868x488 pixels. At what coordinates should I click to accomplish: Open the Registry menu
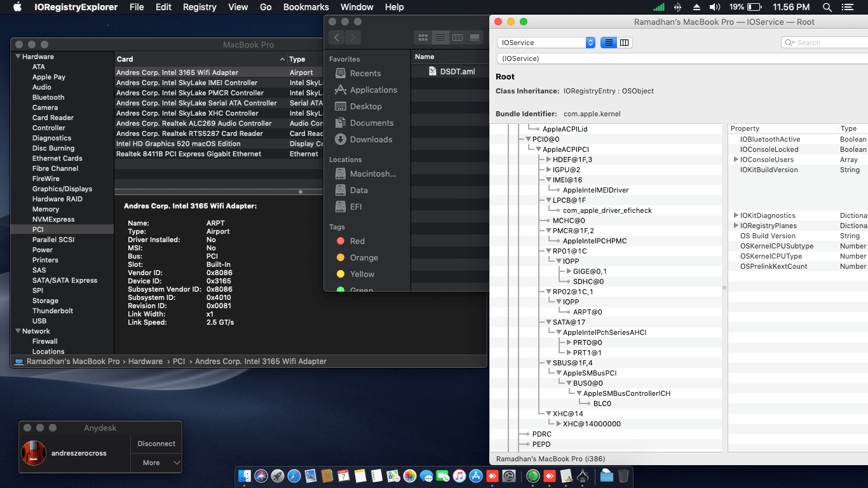tap(200, 7)
